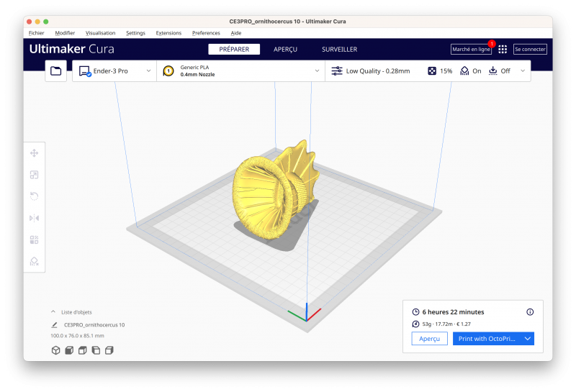
Task: Click the Low Quality - 0.28mm profile text
Action: (x=378, y=70)
